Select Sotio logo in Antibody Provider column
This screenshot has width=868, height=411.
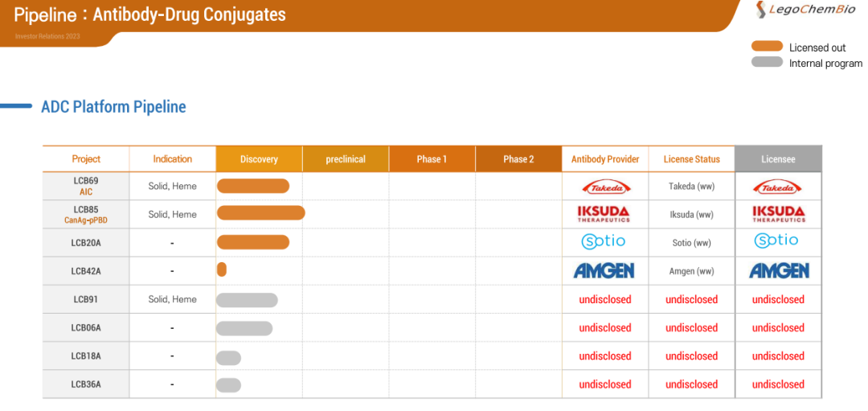click(604, 241)
